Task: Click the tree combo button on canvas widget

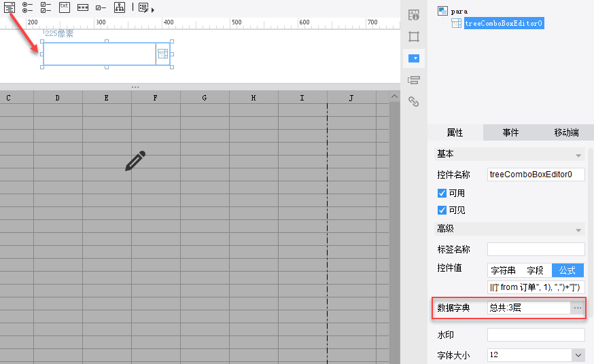Action: (x=163, y=54)
